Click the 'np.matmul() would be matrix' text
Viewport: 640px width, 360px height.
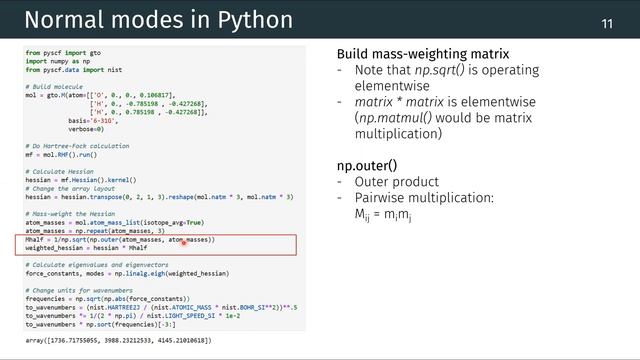pos(443,118)
